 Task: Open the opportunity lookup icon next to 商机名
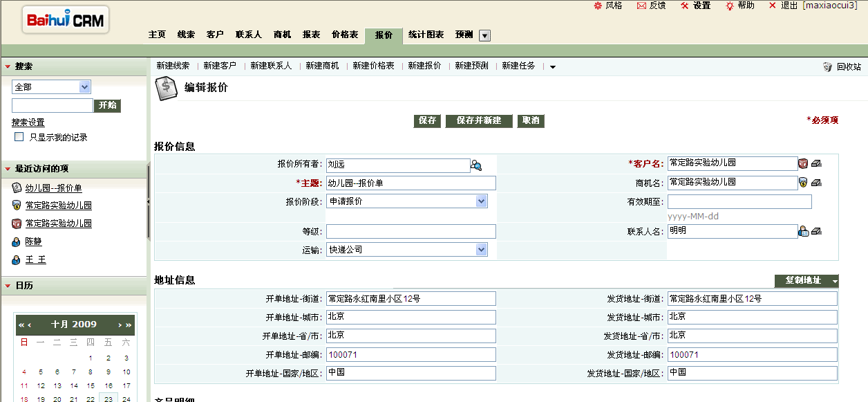pos(803,183)
